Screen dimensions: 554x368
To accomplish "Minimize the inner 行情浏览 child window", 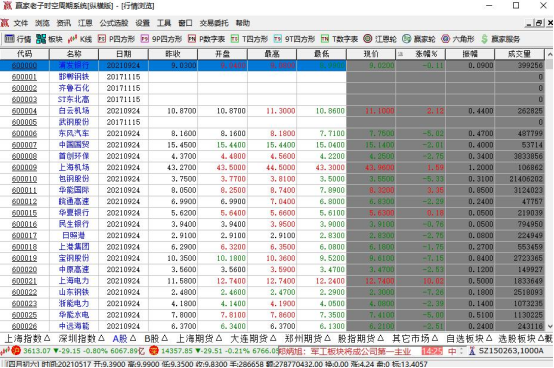I will point(529,23).
